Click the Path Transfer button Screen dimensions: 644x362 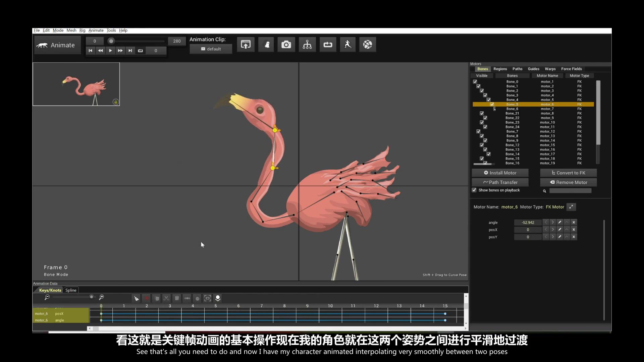click(500, 182)
